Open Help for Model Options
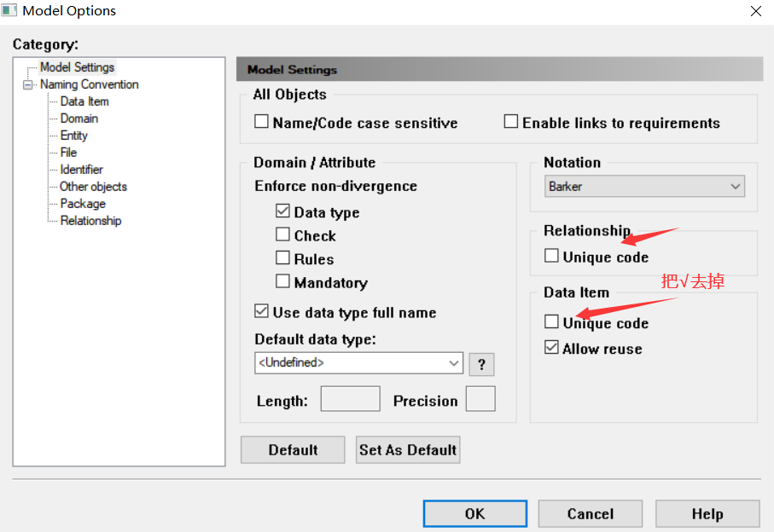This screenshot has height=532, width=774. point(707,514)
